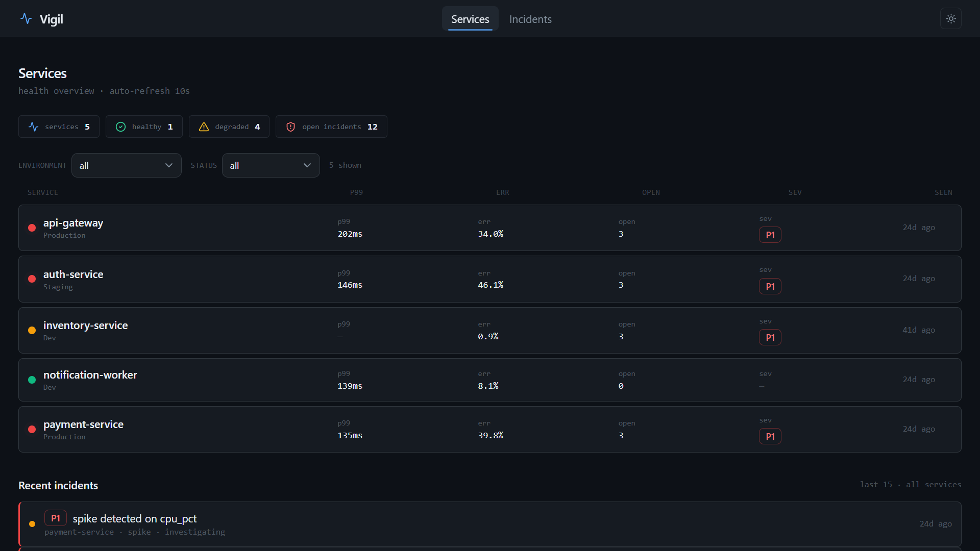
Task: Click the 46.1% error rate value
Action: (491, 285)
